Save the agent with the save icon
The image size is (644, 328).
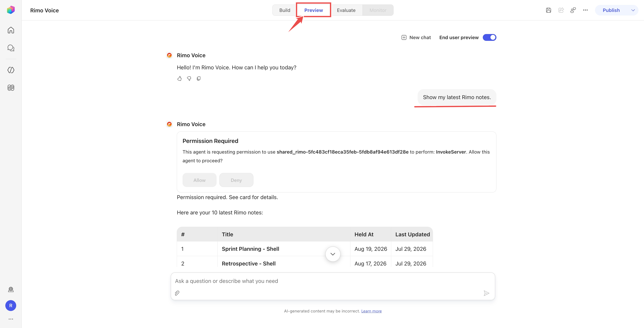549,10
